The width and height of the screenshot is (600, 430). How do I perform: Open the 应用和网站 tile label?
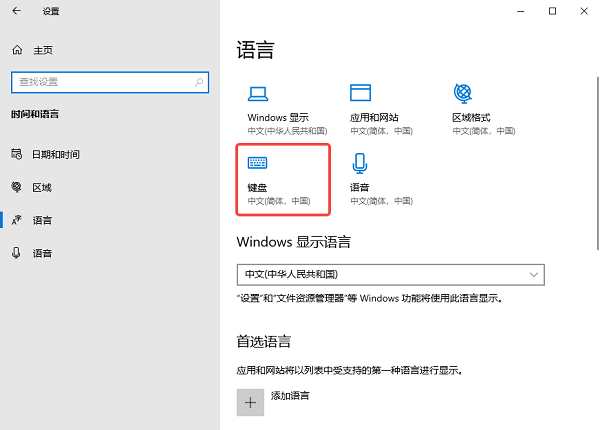click(x=374, y=117)
